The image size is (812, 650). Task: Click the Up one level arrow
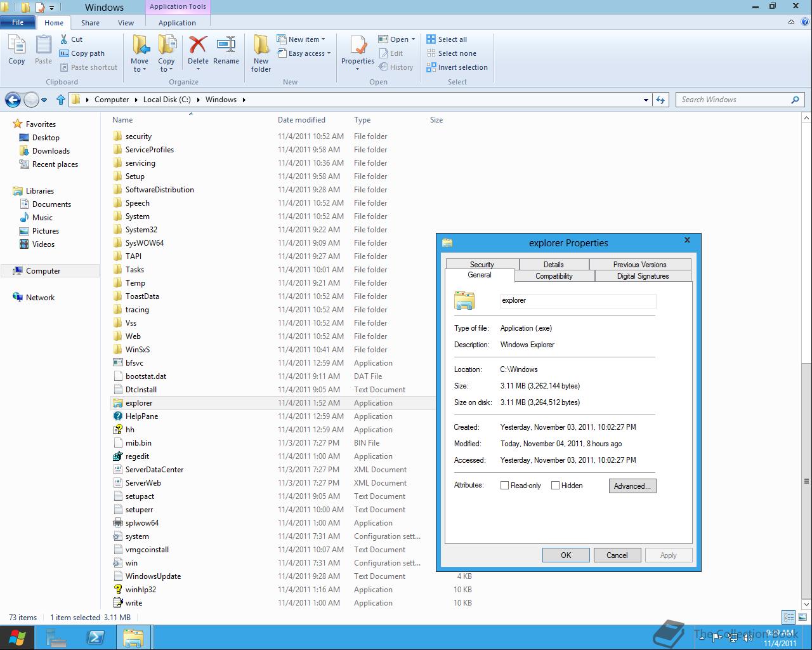click(61, 100)
